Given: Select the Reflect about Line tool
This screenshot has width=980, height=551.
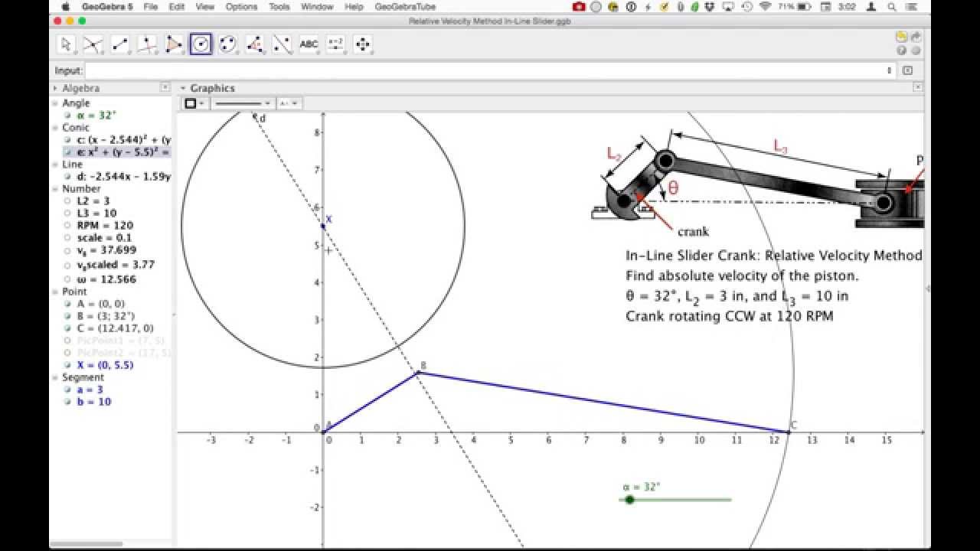Looking at the screenshot, I should 282,44.
